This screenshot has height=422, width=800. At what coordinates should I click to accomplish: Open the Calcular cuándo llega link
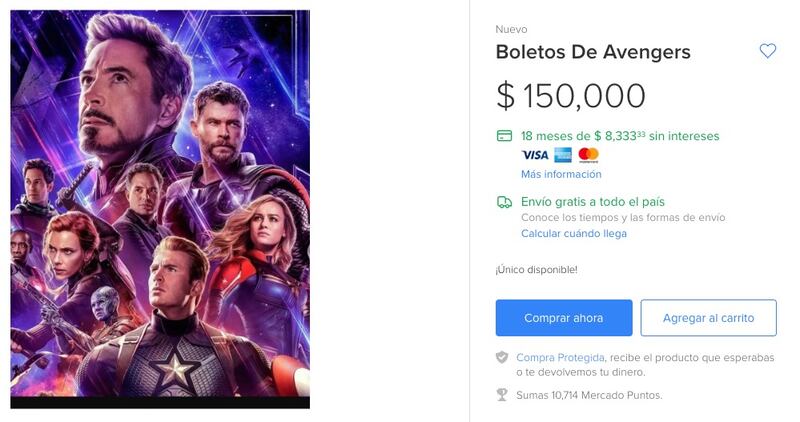(x=574, y=234)
